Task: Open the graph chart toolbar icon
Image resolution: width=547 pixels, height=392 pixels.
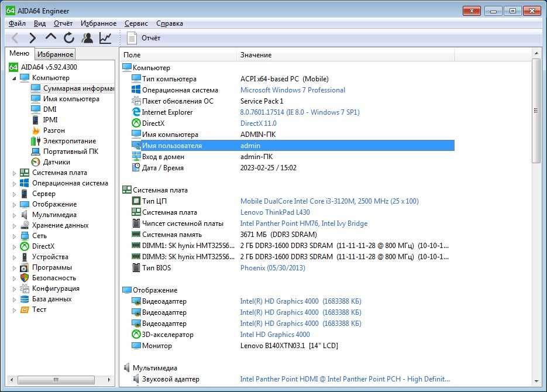Action: (x=105, y=37)
